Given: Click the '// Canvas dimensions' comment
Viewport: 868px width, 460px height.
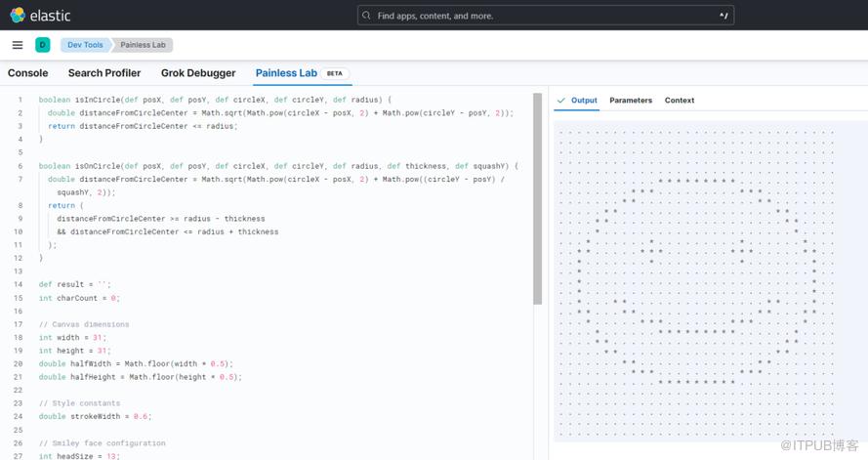Looking at the screenshot, I should click(x=84, y=324).
